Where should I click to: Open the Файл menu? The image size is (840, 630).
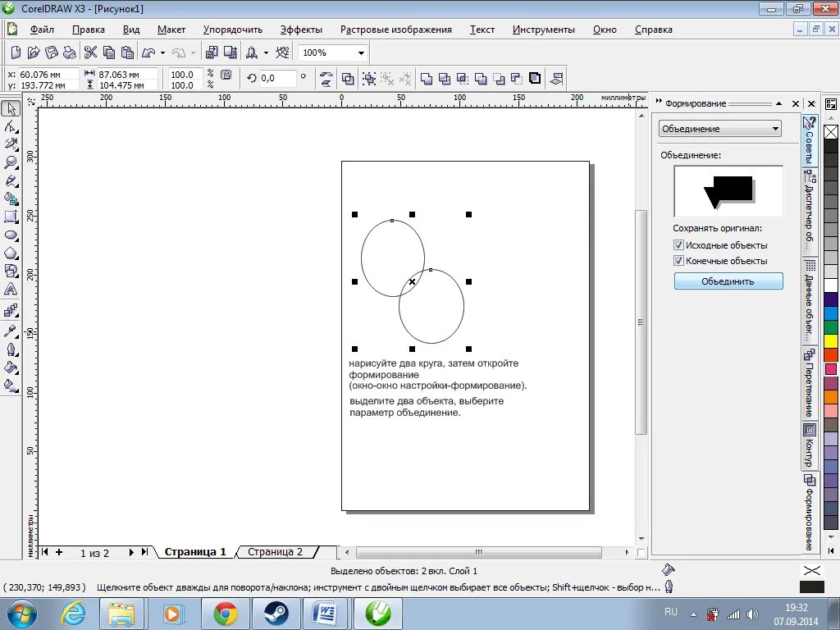(42, 30)
